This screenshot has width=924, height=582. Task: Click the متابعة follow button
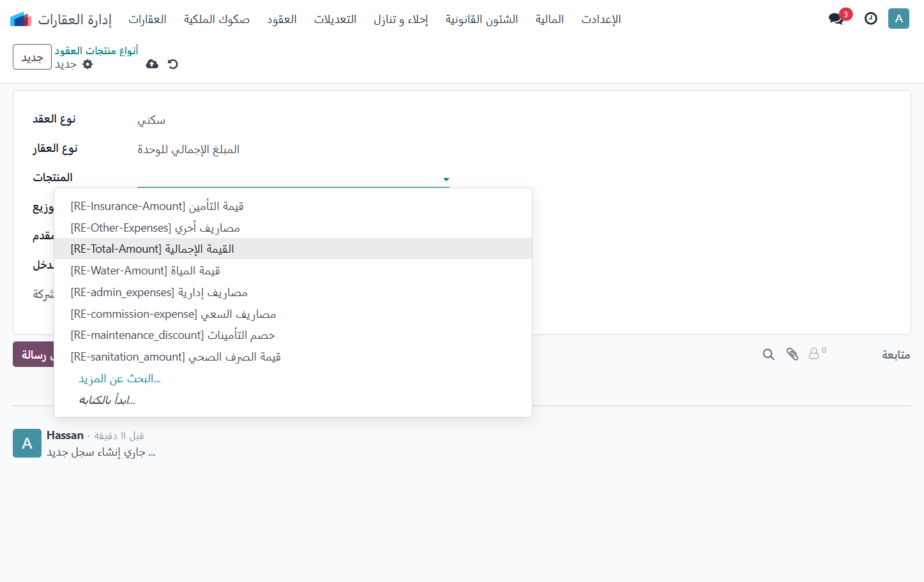[x=896, y=354]
